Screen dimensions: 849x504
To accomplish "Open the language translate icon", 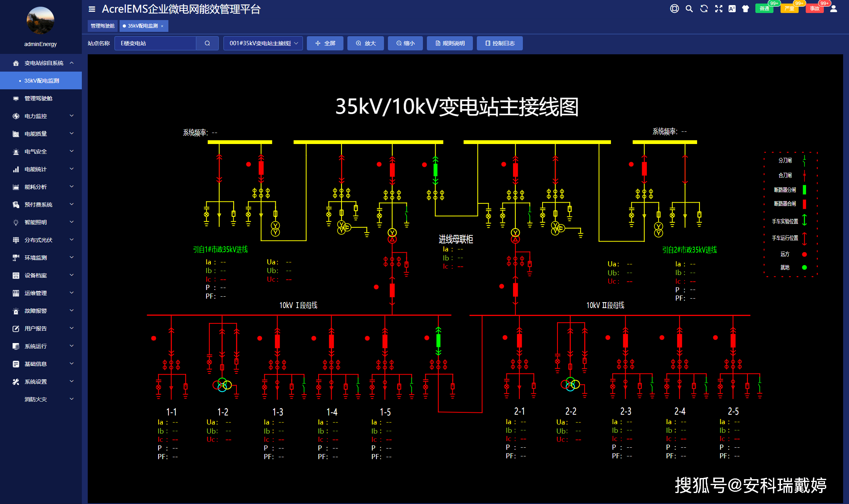I will pyautogui.click(x=732, y=9).
